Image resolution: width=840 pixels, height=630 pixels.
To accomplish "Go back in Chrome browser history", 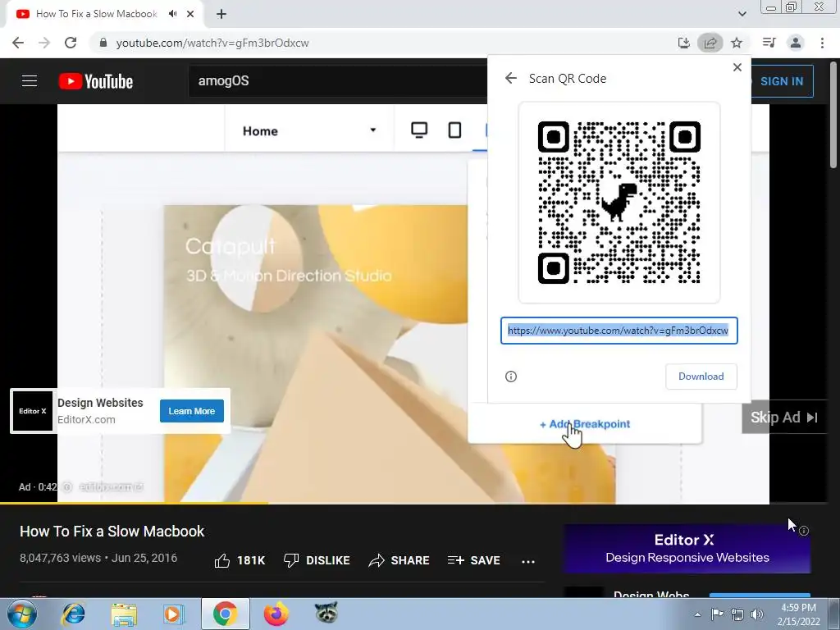I will click(18, 43).
